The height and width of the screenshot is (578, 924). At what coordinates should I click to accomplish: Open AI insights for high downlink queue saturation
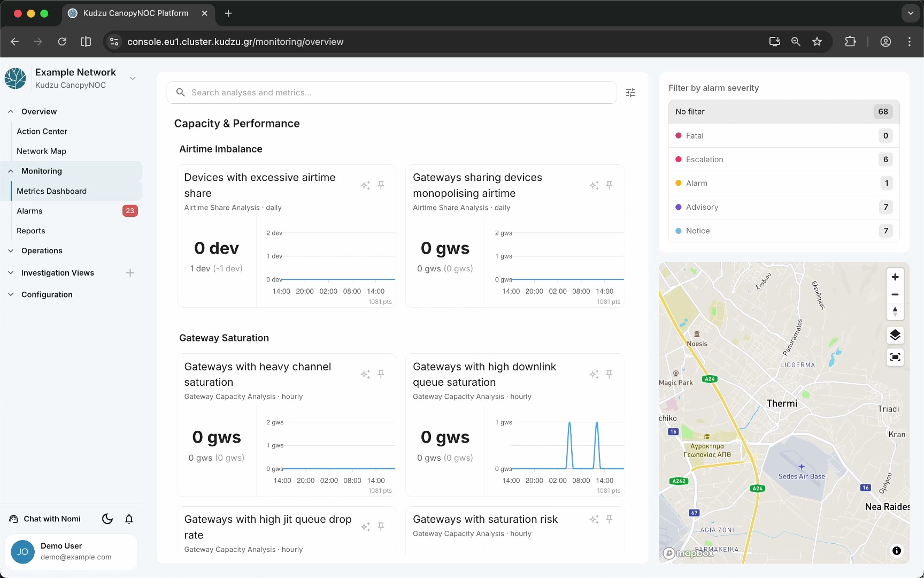coord(594,374)
